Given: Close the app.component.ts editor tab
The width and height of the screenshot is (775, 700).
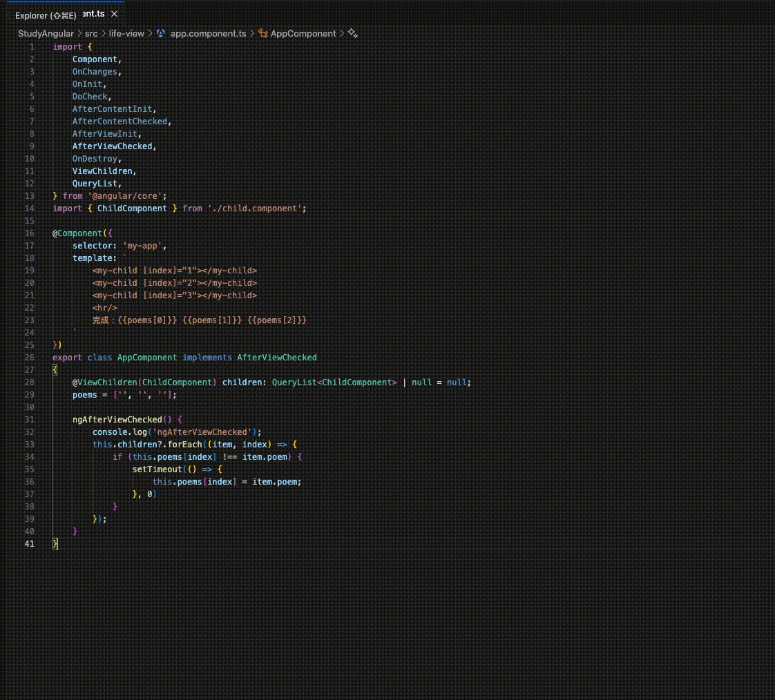Looking at the screenshot, I should (114, 14).
